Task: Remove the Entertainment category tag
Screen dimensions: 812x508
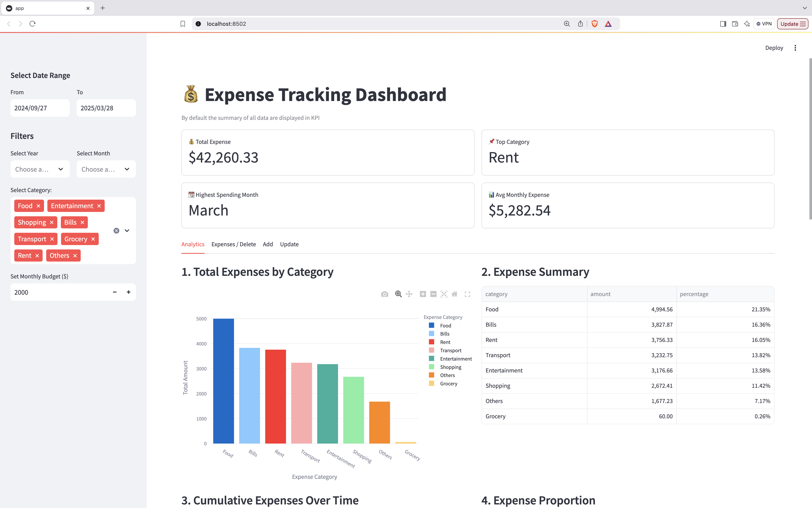Action: tap(99, 206)
